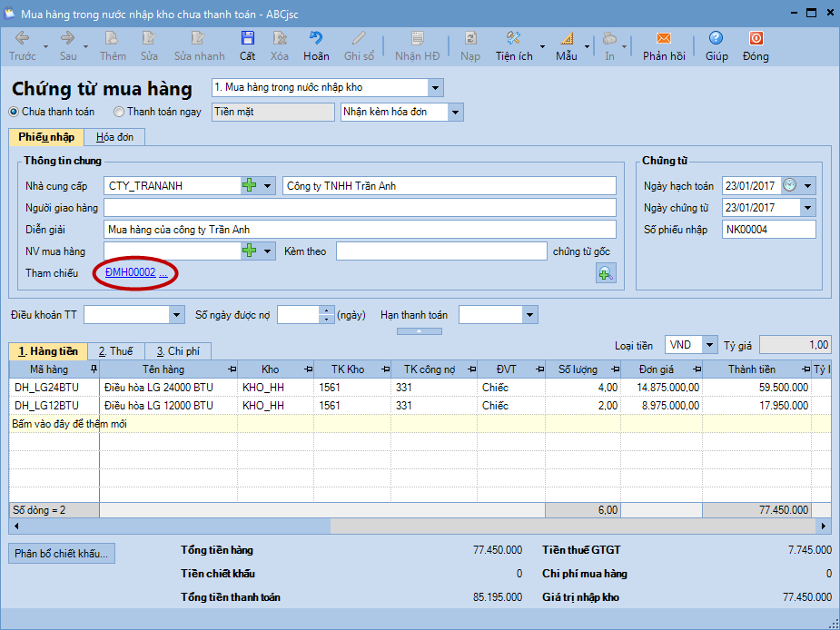Expand the purchase type dropdown
Screen dimensions: 840x630
[435, 88]
